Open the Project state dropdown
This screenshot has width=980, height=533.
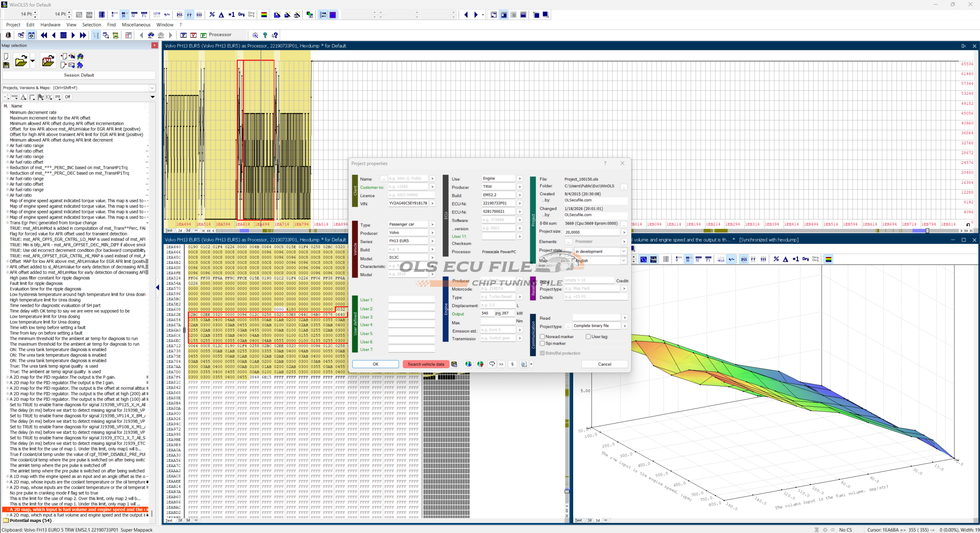click(x=623, y=251)
